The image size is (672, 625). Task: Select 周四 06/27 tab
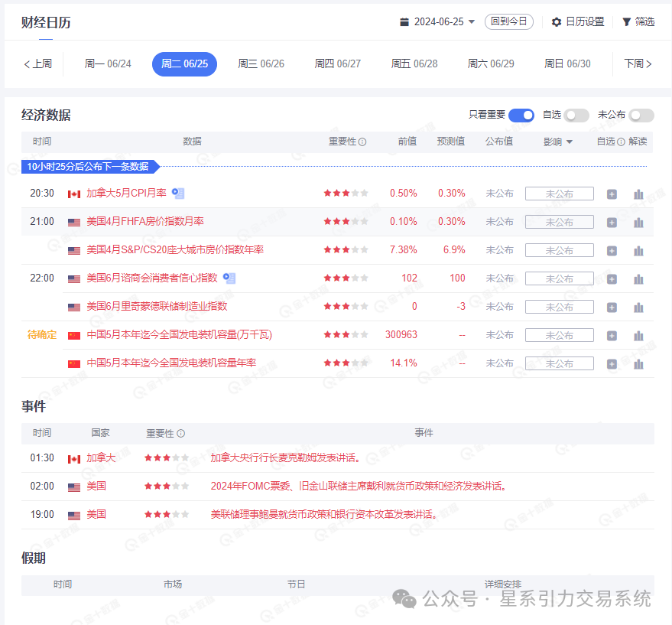(338, 64)
